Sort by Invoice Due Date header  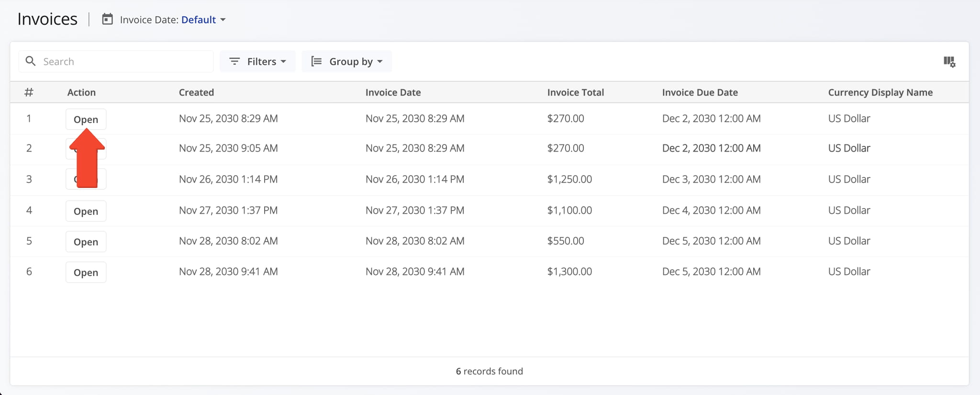tap(700, 92)
